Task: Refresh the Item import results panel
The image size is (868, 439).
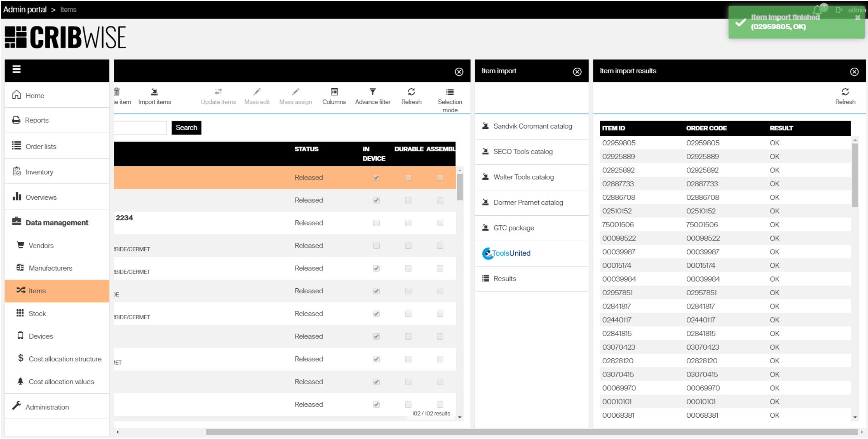Action: pos(845,96)
